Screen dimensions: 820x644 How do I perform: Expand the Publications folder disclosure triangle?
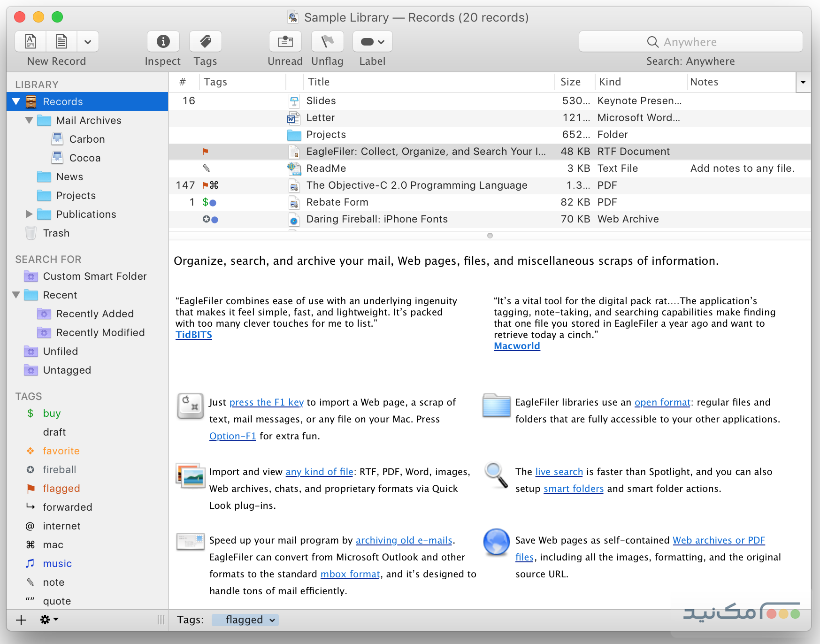point(29,215)
